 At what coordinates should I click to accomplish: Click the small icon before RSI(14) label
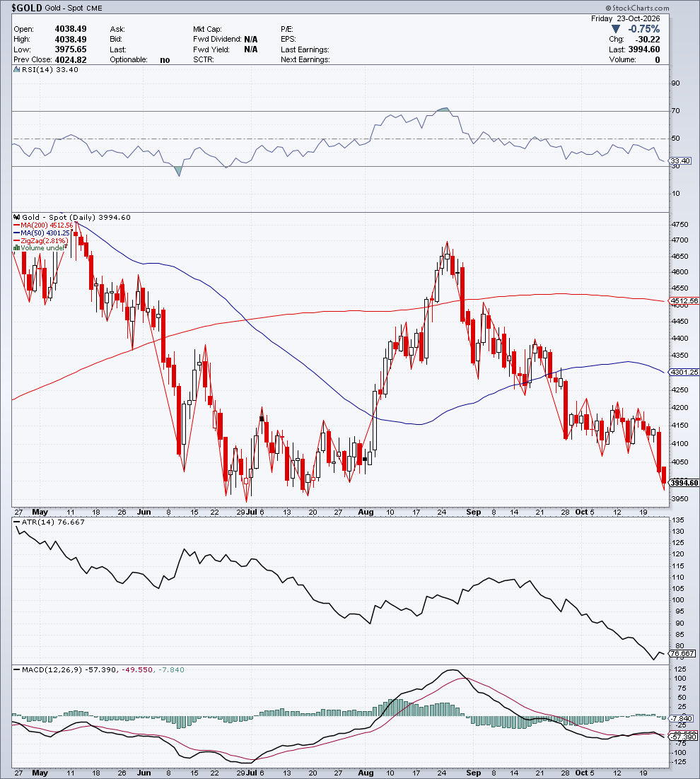16,70
